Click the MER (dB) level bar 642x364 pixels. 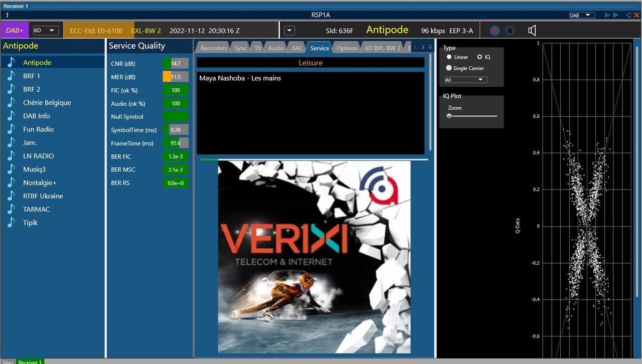176,77
